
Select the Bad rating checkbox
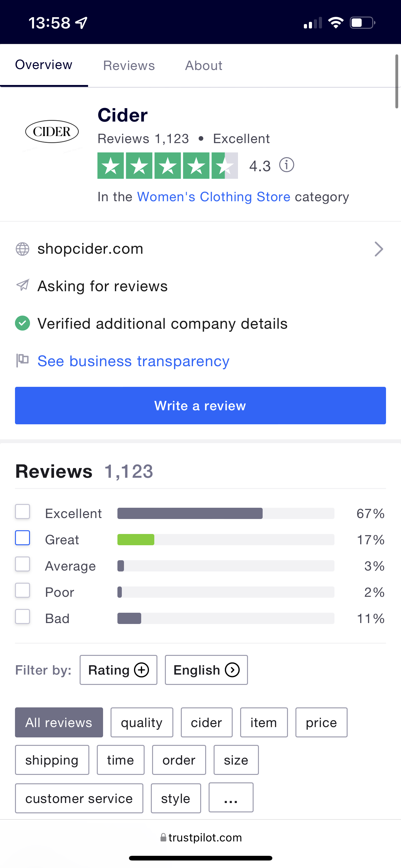point(22,617)
